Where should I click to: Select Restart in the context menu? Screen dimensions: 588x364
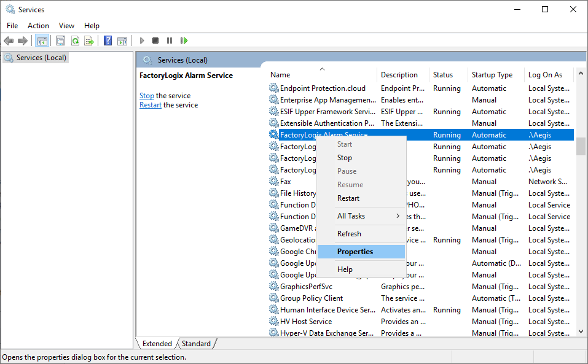(x=348, y=198)
